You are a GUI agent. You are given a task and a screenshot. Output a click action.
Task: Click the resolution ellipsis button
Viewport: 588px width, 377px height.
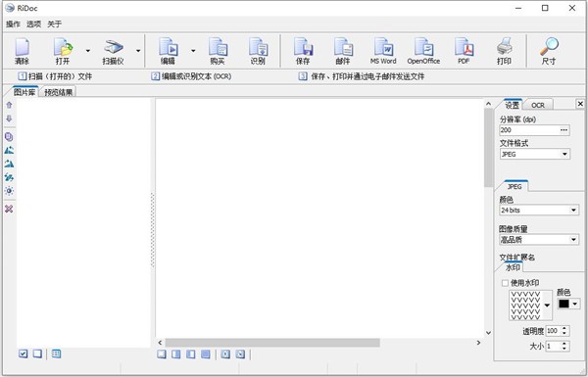point(564,130)
